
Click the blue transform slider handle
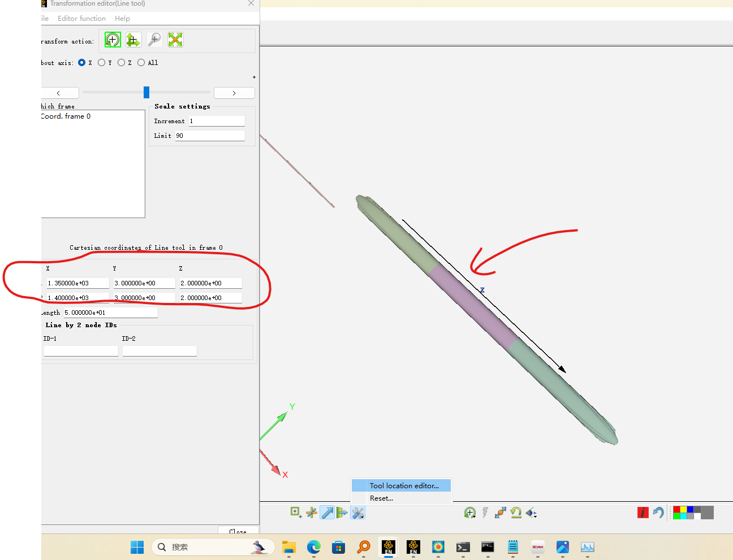pyautogui.click(x=146, y=92)
